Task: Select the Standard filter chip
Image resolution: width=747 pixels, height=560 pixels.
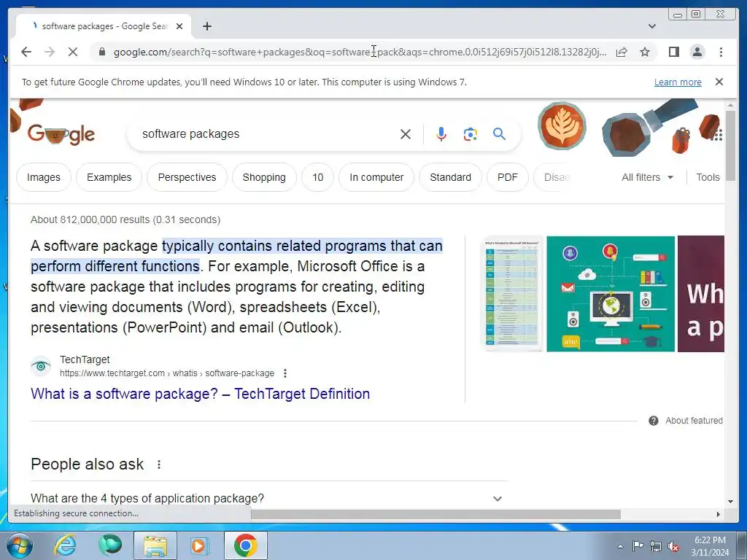Action: [450, 177]
